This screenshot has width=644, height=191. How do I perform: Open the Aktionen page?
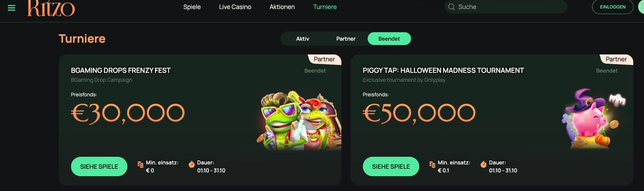coord(282,7)
